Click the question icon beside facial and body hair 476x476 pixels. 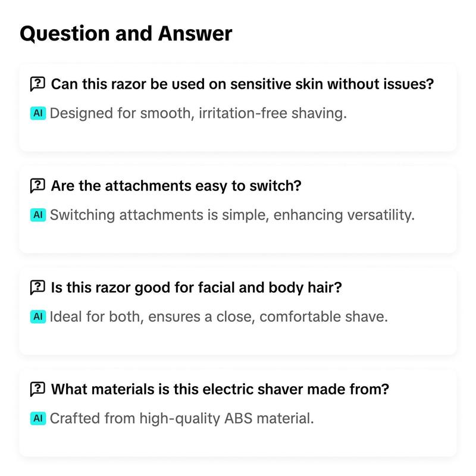point(37,287)
